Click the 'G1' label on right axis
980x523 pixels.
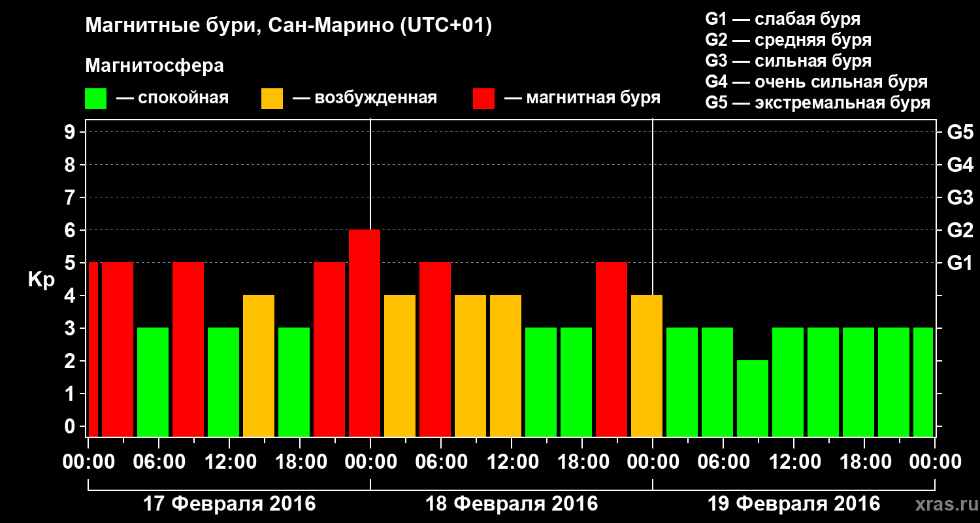(x=960, y=263)
